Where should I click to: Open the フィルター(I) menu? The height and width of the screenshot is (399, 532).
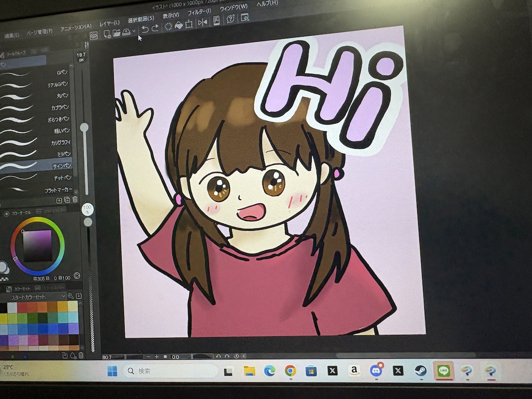pos(199,11)
